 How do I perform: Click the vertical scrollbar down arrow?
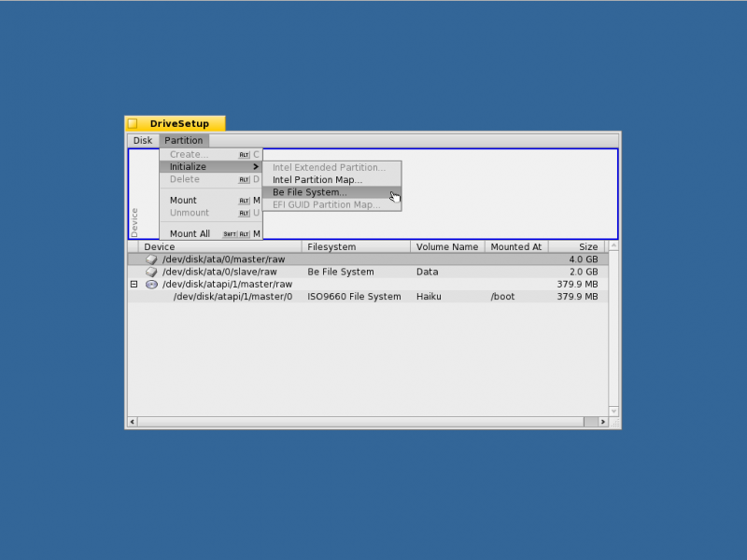coord(613,411)
